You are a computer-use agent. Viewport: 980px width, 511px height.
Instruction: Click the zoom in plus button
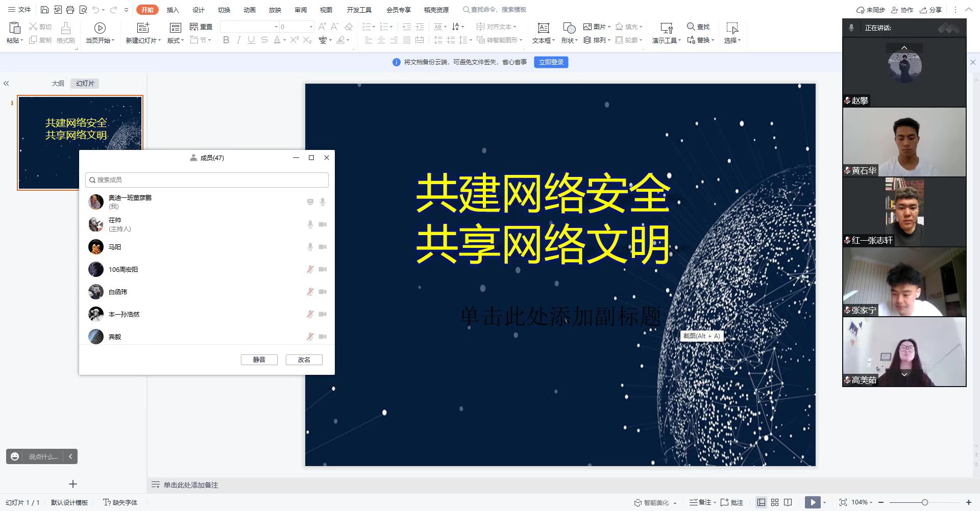(x=969, y=502)
